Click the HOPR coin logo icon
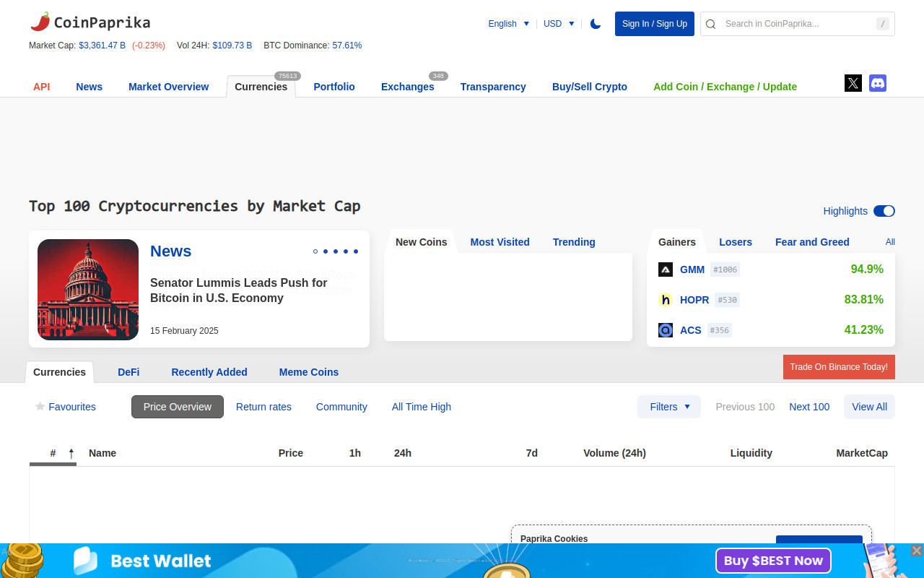Viewport: 924px width, 578px height. pos(666,300)
